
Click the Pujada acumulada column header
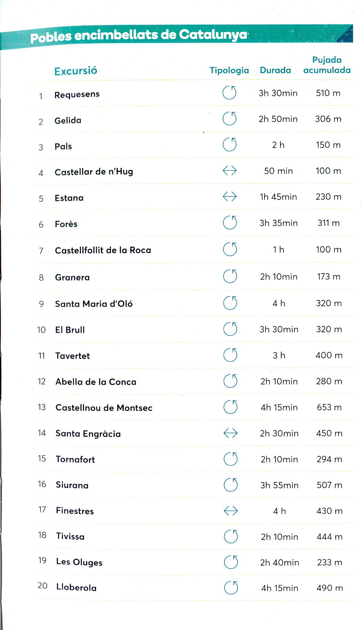click(x=327, y=65)
